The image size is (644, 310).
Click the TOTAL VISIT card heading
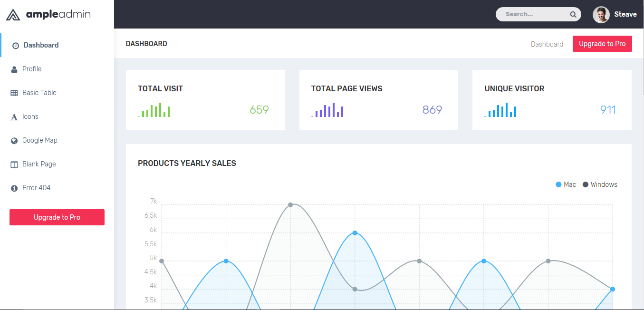coord(160,88)
